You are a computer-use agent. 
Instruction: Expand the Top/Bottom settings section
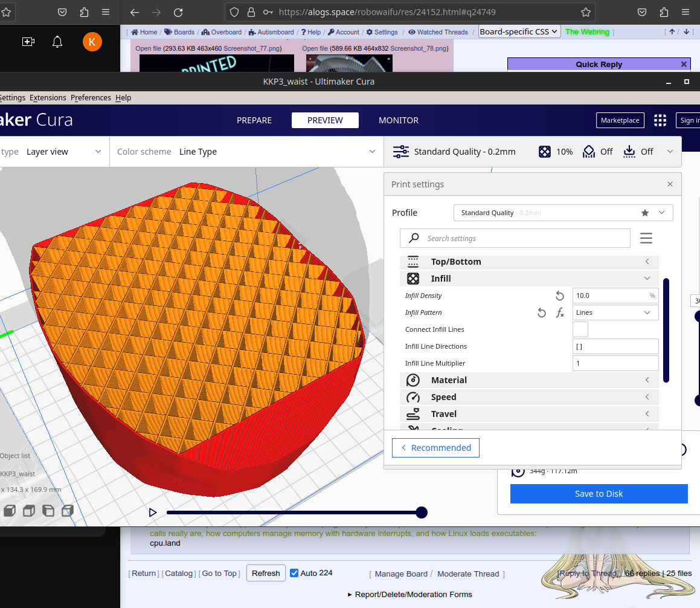[x=529, y=262]
